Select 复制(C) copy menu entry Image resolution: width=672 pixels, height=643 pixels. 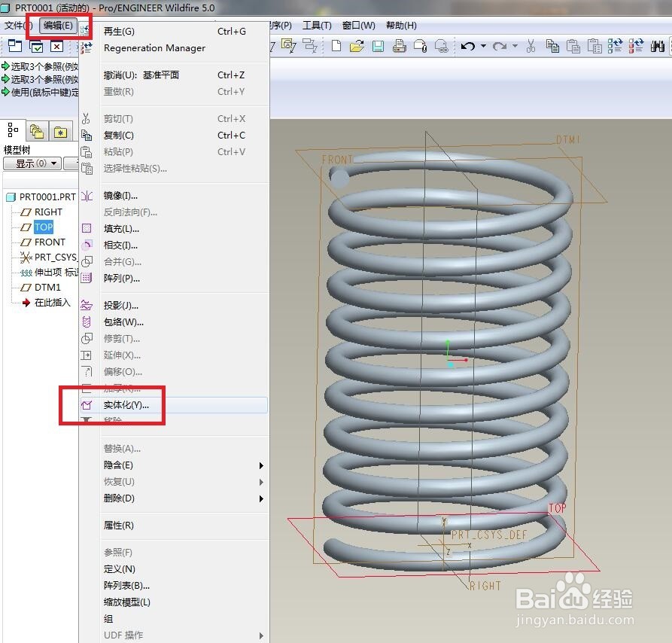pos(174,136)
